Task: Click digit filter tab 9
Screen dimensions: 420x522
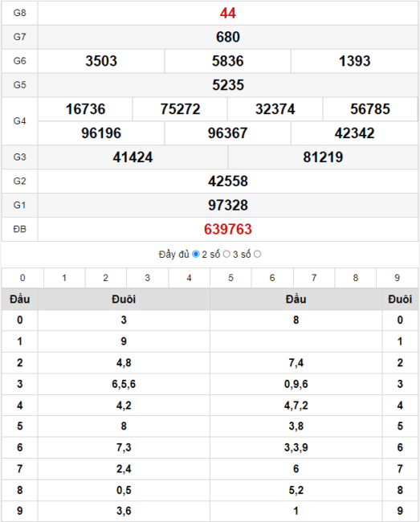Action: 397,278
